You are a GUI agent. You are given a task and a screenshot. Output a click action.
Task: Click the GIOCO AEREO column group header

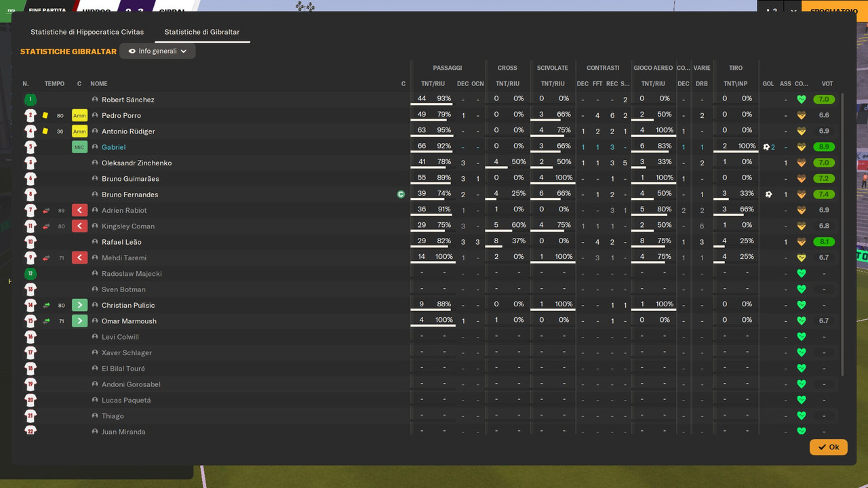tap(653, 68)
